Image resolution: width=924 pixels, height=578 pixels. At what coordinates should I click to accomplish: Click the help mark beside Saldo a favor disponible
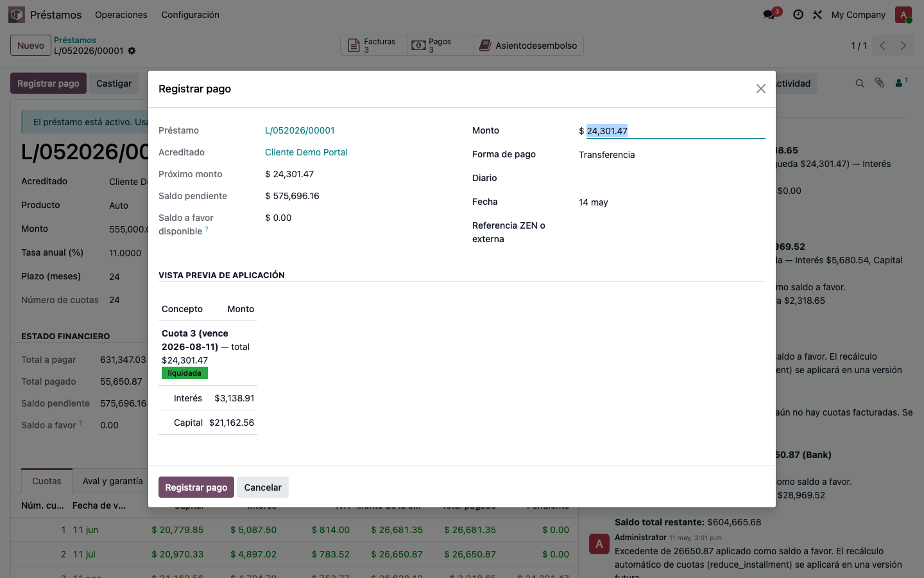[207, 229]
